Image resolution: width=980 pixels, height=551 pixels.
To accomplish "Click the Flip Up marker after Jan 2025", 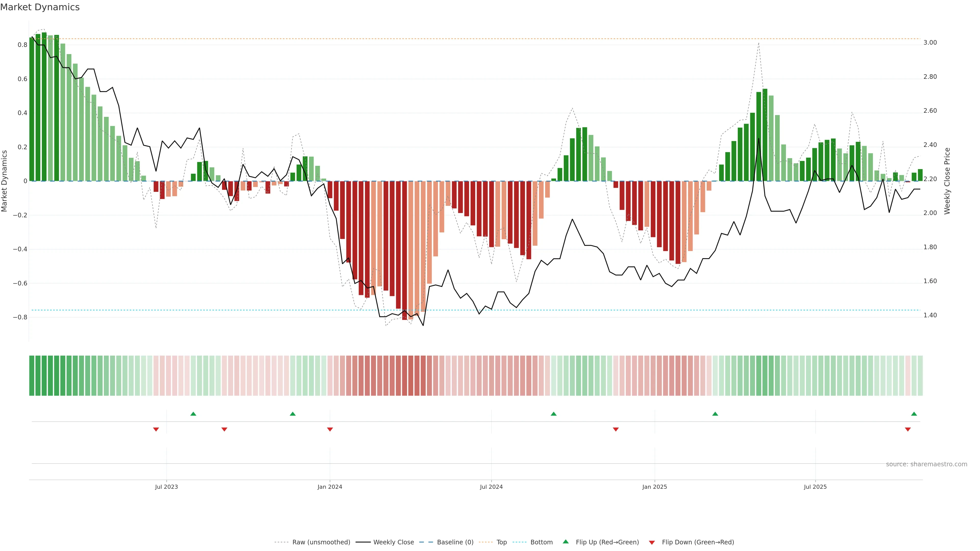I will [715, 414].
